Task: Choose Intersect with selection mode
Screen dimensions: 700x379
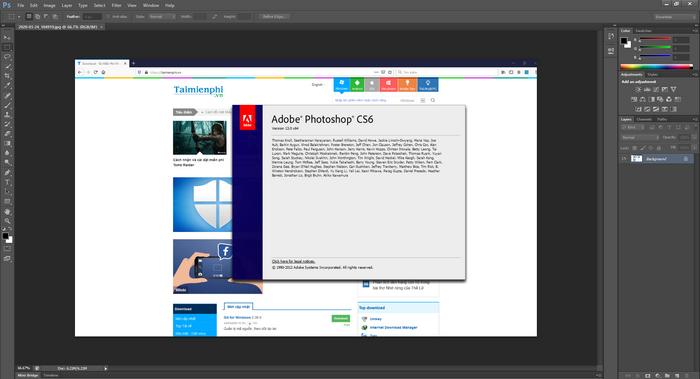Action: coord(55,17)
